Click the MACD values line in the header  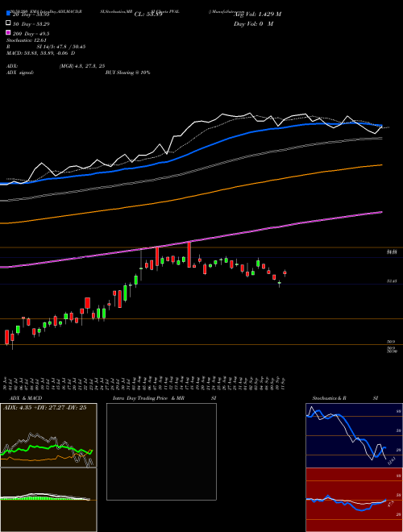pyautogui.click(x=41, y=53)
